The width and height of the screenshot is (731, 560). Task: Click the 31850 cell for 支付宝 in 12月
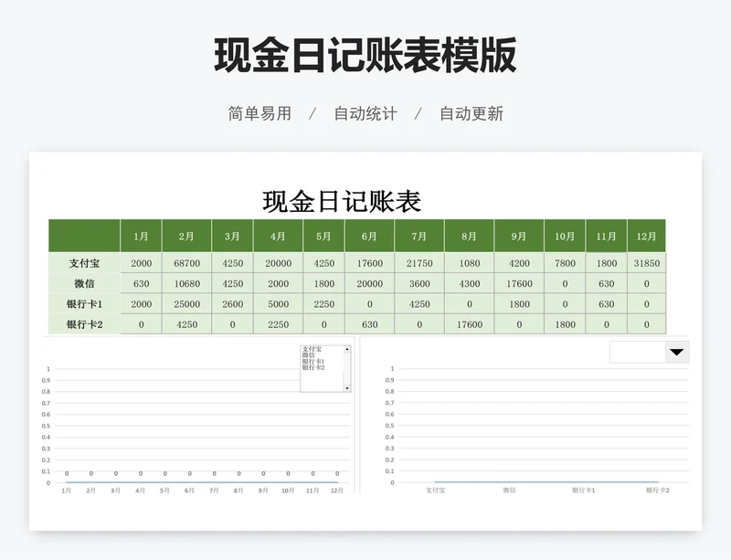pos(647,263)
